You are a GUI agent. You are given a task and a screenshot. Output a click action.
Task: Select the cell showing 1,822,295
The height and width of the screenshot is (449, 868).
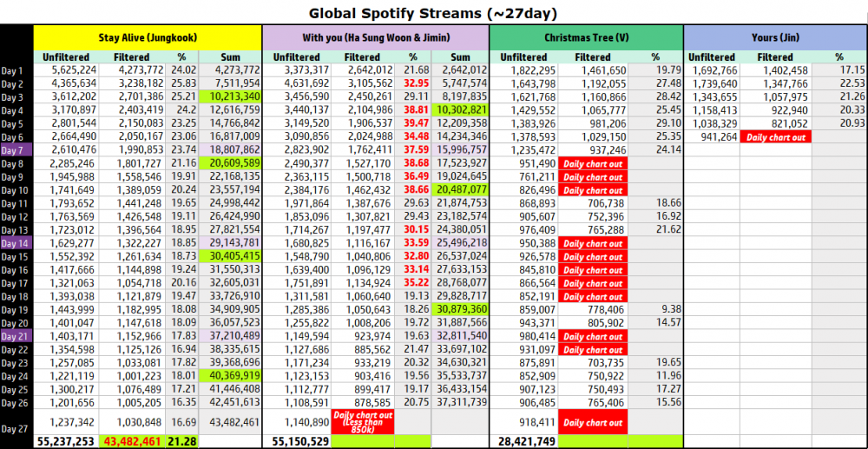coord(523,70)
